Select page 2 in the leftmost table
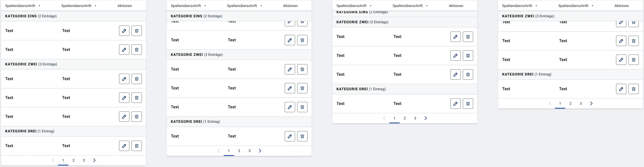 coord(74,160)
